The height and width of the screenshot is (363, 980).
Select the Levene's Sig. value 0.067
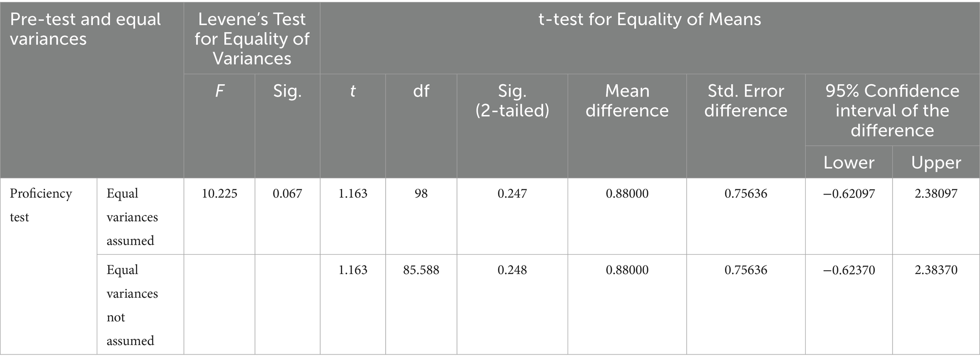click(287, 194)
